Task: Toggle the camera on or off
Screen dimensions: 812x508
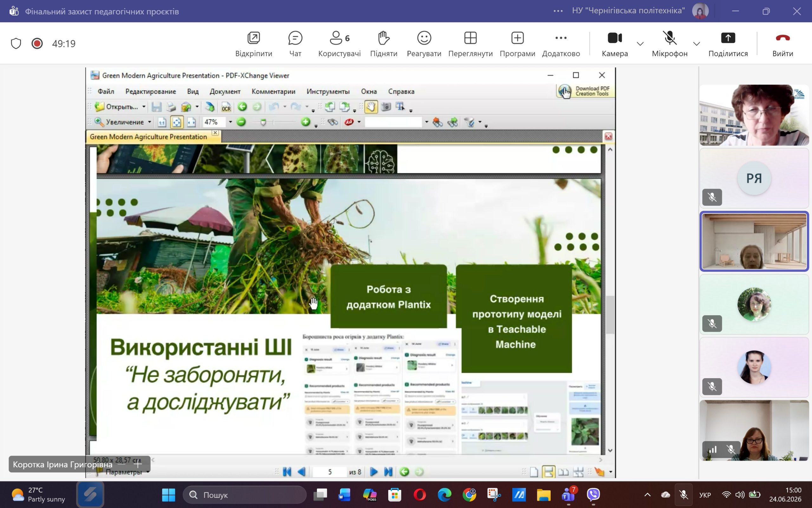Action: [x=615, y=44]
